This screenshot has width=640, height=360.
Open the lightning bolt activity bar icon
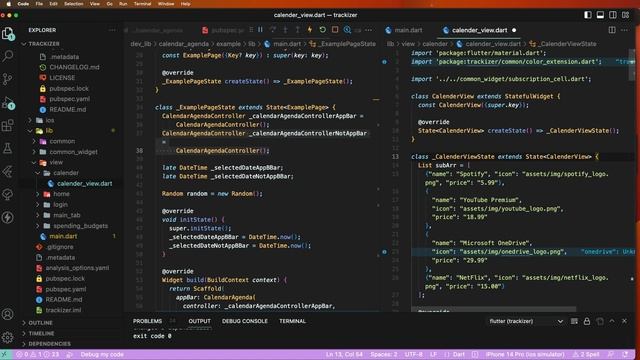click(x=8, y=217)
